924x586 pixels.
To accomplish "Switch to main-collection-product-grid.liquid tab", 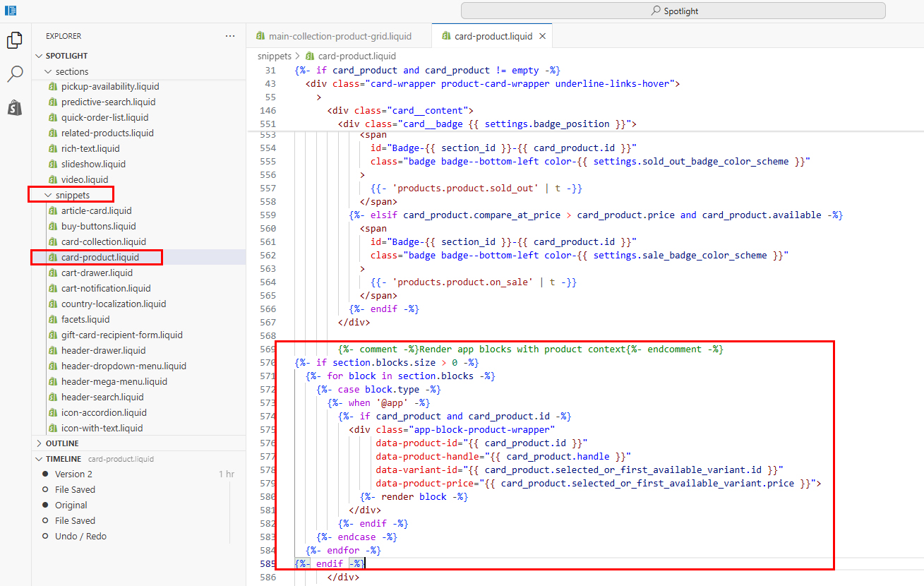I will pyautogui.click(x=340, y=36).
